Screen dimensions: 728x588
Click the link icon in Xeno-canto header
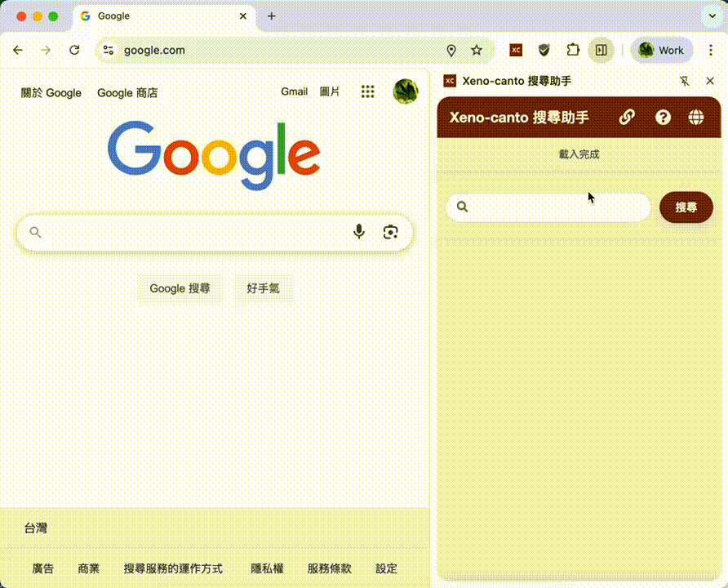[627, 117]
